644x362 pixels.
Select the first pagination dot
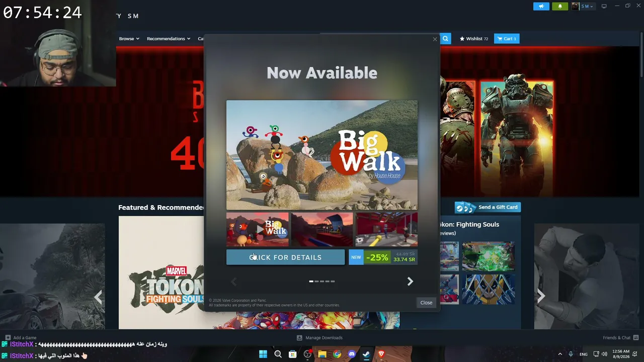(x=311, y=282)
